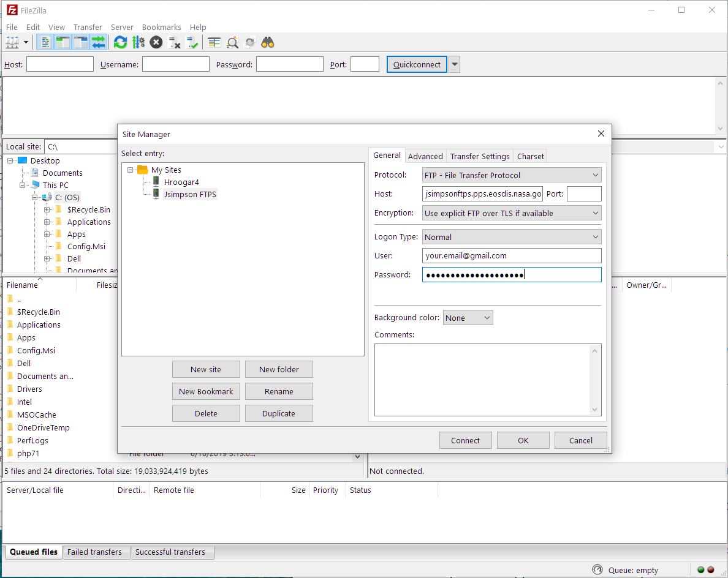Click the Documents icon in local tree
The width and height of the screenshot is (728, 578).
[x=34, y=173]
